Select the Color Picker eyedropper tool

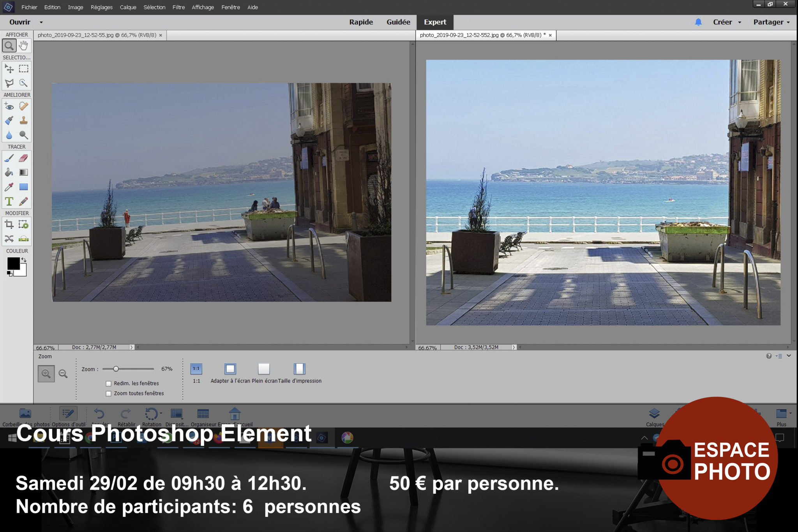pos(9,187)
